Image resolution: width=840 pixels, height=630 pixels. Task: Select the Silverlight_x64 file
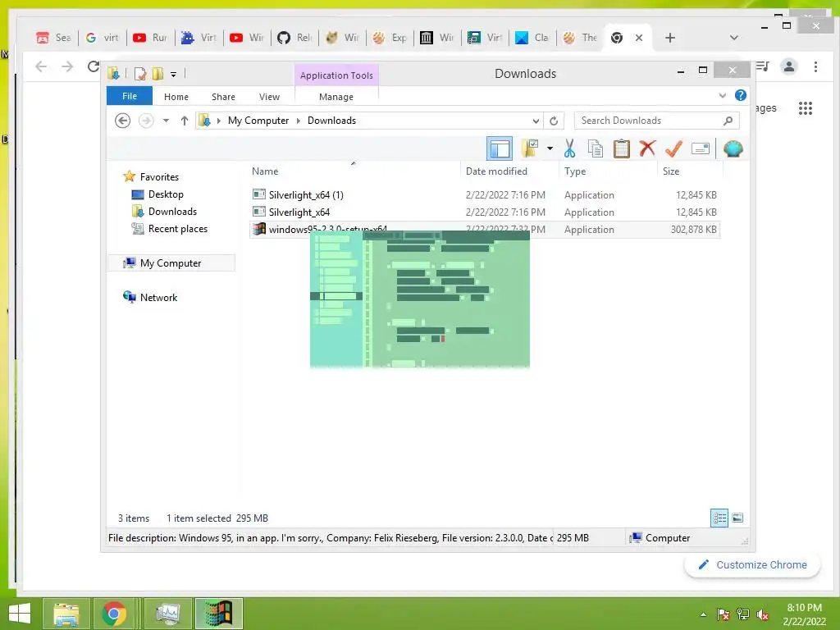pos(299,212)
